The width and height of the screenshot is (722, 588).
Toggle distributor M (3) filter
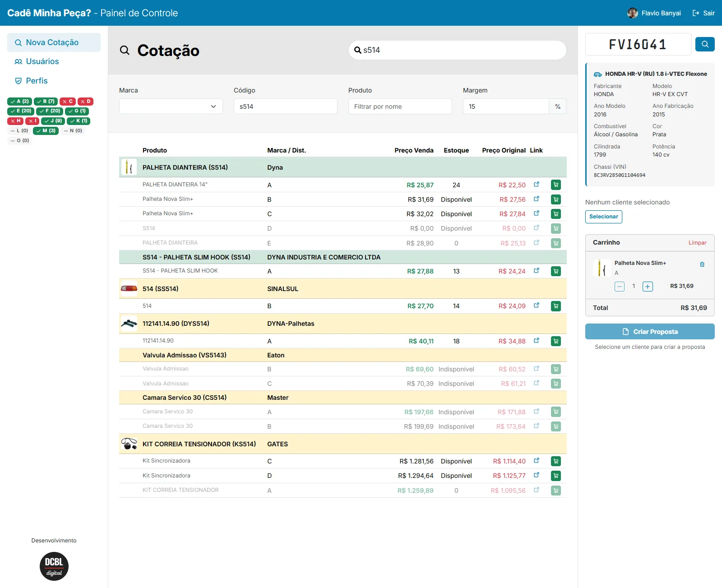click(46, 131)
